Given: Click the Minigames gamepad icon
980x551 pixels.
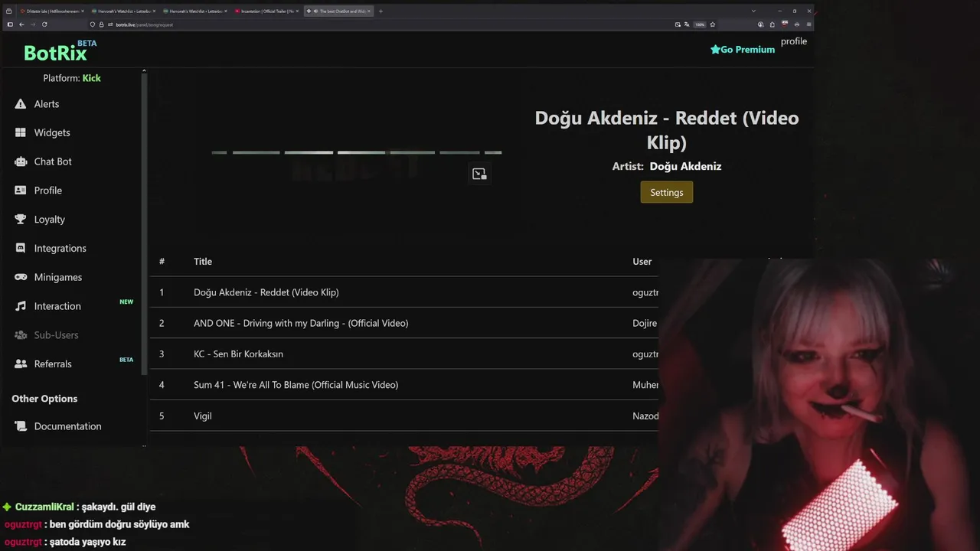Looking at the screenshot, I should pos(21,277).
